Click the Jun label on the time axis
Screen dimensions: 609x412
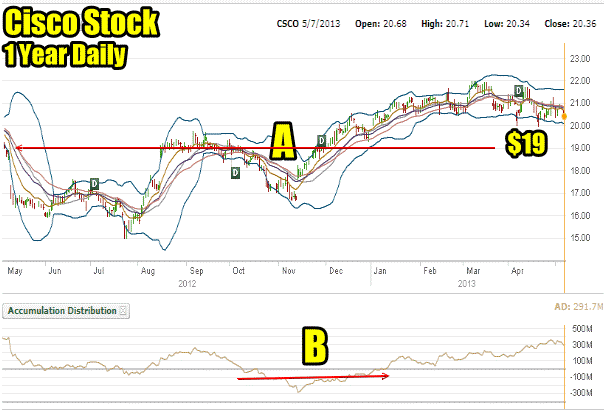(x=55, y=271)
